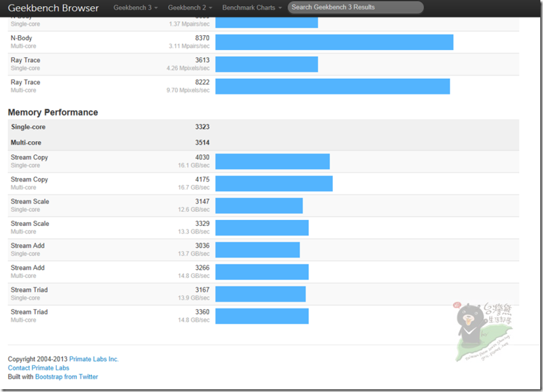
Task: Follow the Contact Primate Labs link
Action: (38, 368)
